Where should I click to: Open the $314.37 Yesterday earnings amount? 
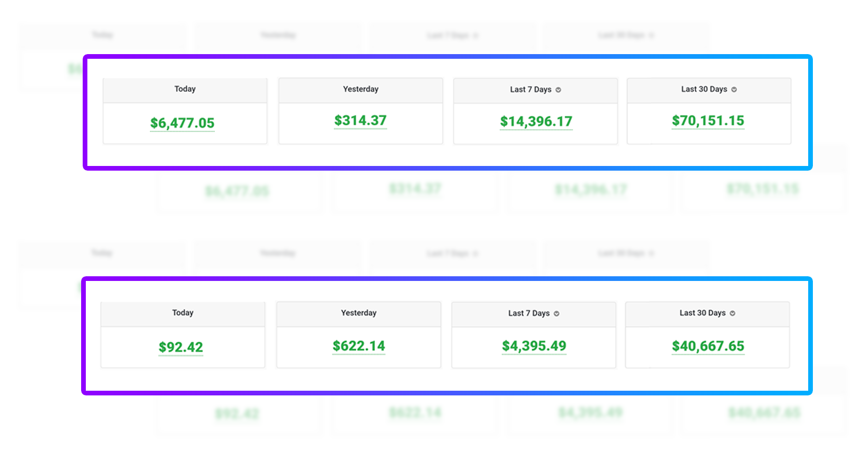(x=360, y=121)
